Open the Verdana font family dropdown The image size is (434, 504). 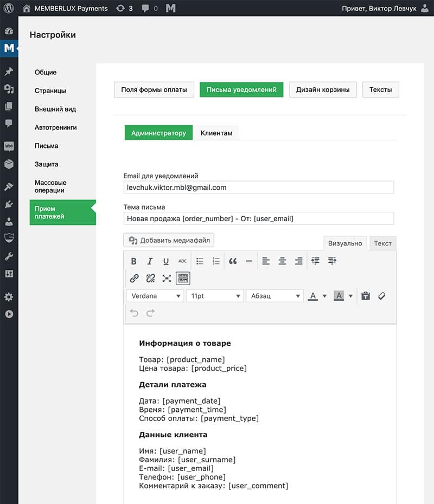point(155,296)
